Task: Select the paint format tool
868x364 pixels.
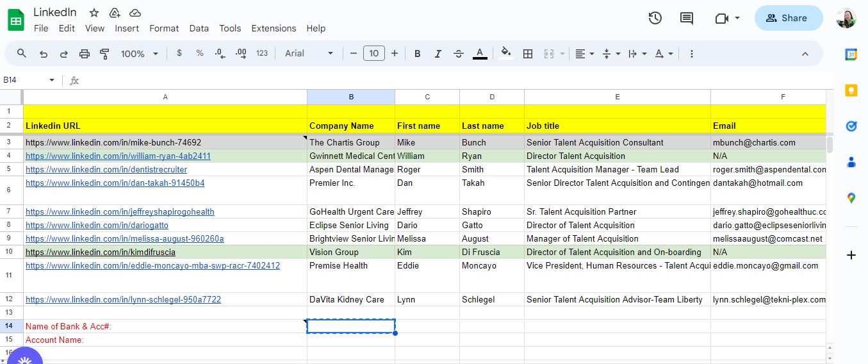Action: tap(104, 54)
